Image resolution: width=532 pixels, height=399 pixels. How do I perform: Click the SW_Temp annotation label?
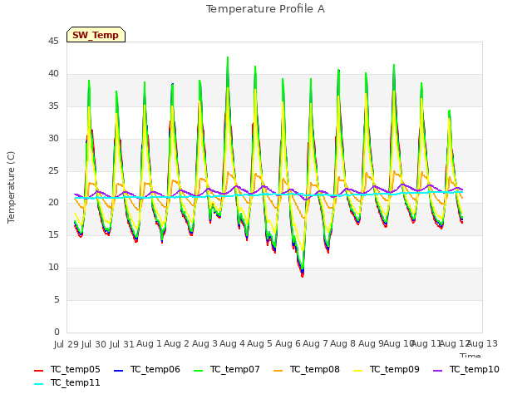click(96, 35)
